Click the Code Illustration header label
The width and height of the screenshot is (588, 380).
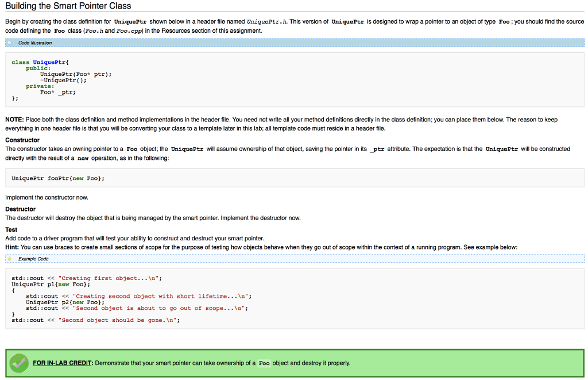tap(35, 43)
